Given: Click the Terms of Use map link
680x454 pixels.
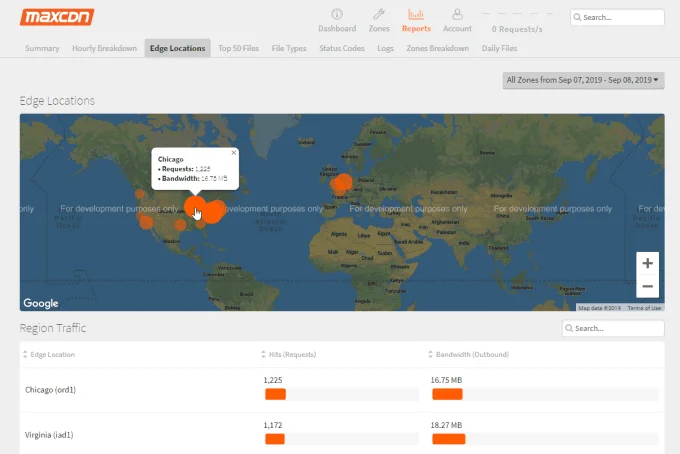Looking at the screenshot, I should tap(644, 308).
